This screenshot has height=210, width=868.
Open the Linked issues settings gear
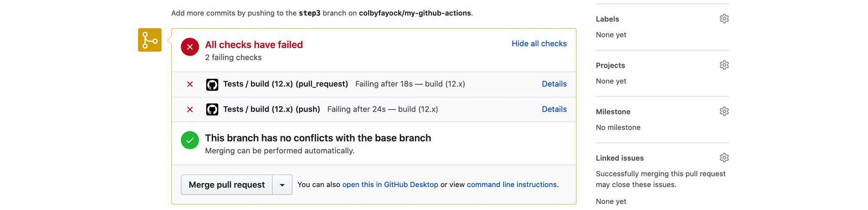[x=724, y=158]
